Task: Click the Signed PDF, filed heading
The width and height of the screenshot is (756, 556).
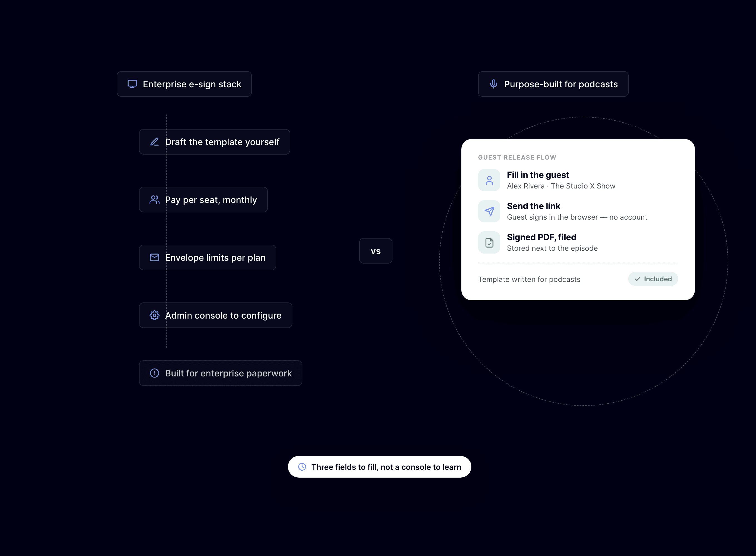Action: tap(542, 237)
